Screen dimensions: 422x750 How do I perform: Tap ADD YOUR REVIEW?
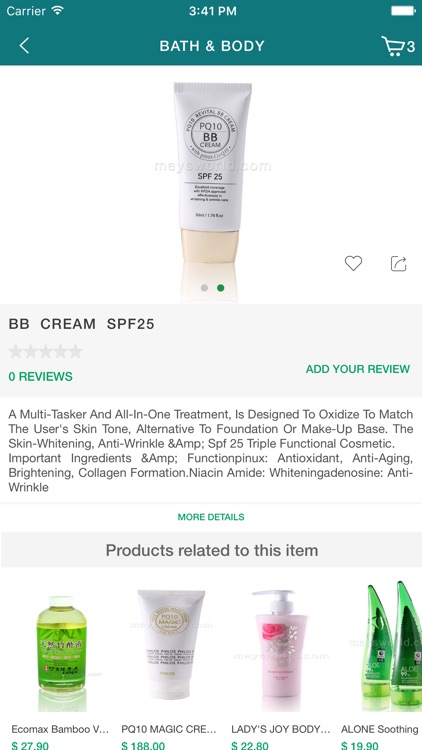click(x=358, y=369)
